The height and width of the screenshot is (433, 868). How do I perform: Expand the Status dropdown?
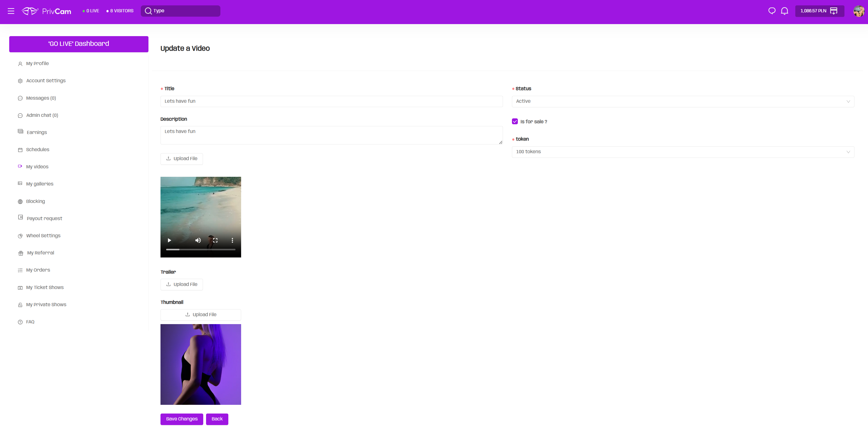(x=683, y=101)
